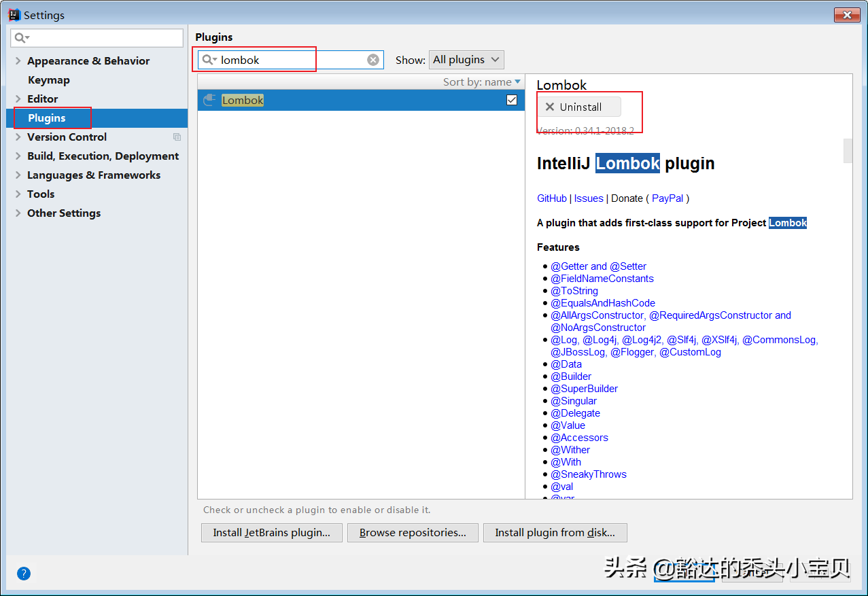868x596 pixels.
Task: Disable the Lombok plugin checkbox
Action: (x=512, y=100)
